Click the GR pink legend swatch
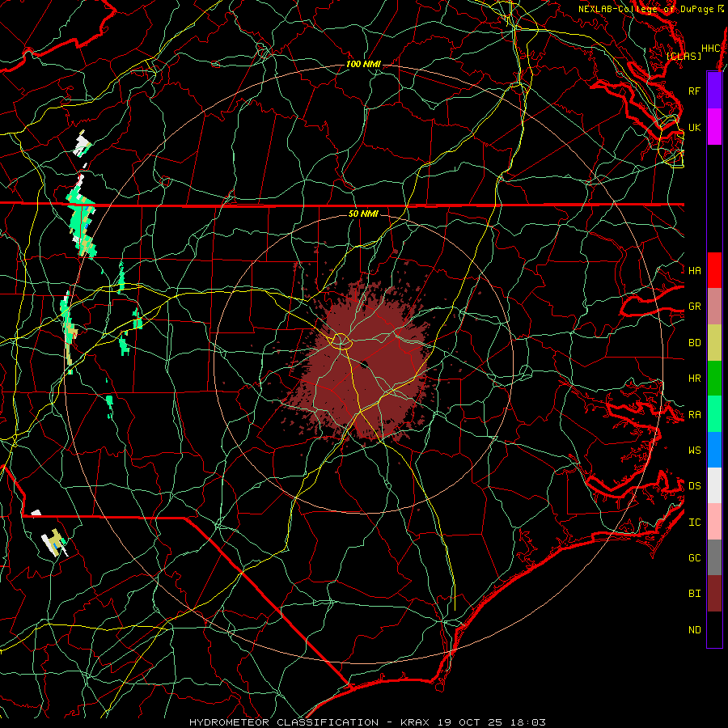This screenshot has width=728, height=728. click(x=714, y=306)
